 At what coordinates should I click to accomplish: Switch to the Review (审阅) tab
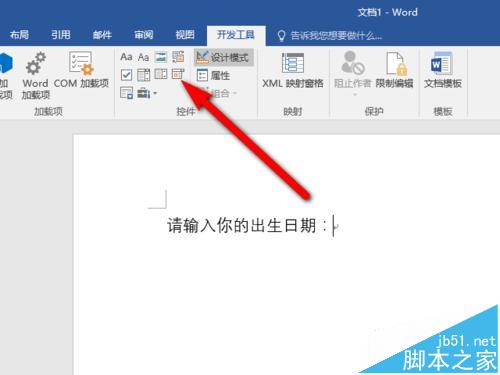[x=144, y=35]
